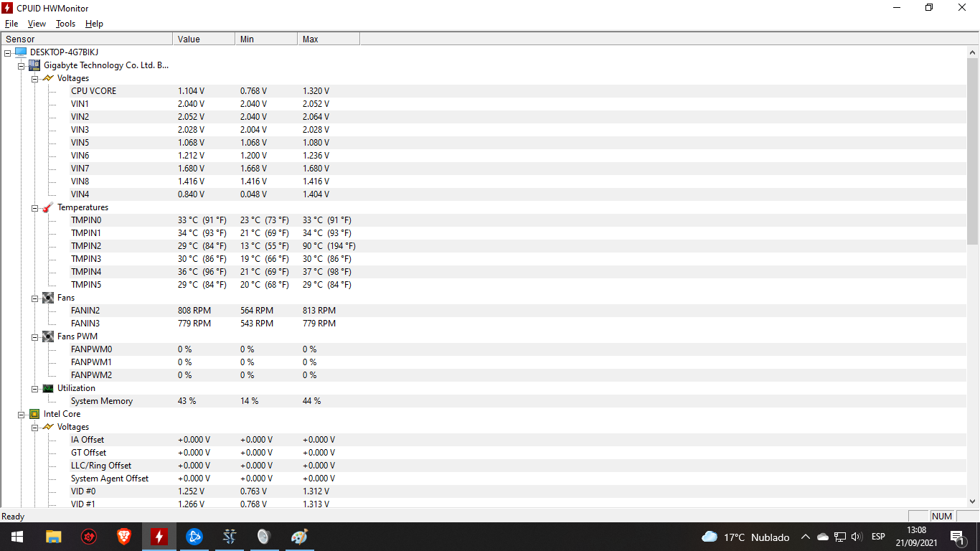Image resolution: width=980 pixels, height=551 pixels.
Task: Select the VID #0 row
Action: tap(518, 491)
